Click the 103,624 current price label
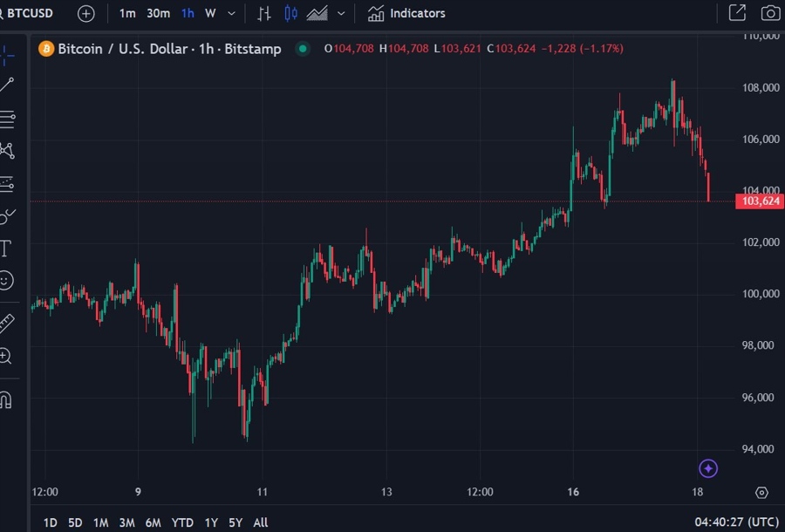The width and height of the screenshot is (785, 532). pos(760,201)
